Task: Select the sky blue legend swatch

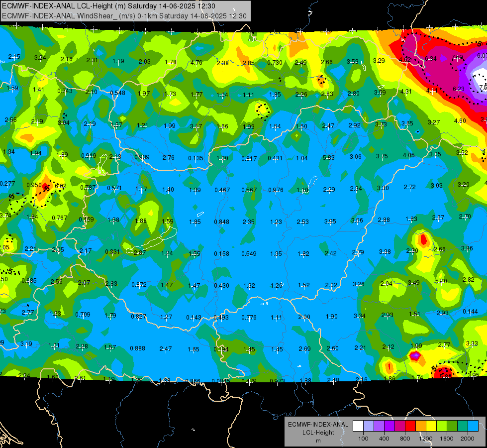Action: click(474, 426)
